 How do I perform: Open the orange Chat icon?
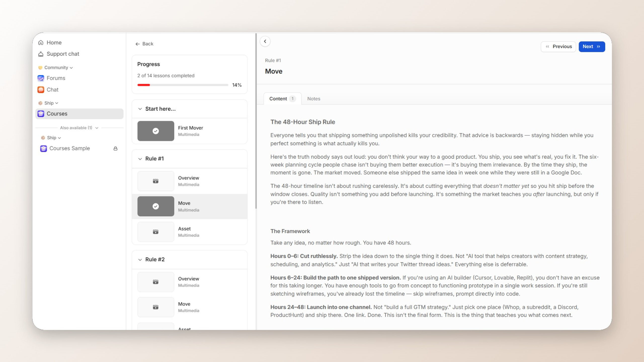pyautogui.click(x=41, y=90)
